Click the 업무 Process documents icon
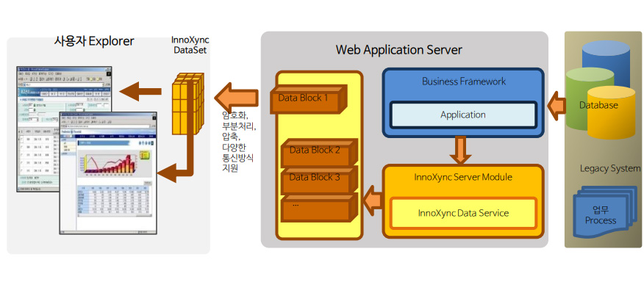644x293 pixels. pyautogui.click(x=601, y=211)
